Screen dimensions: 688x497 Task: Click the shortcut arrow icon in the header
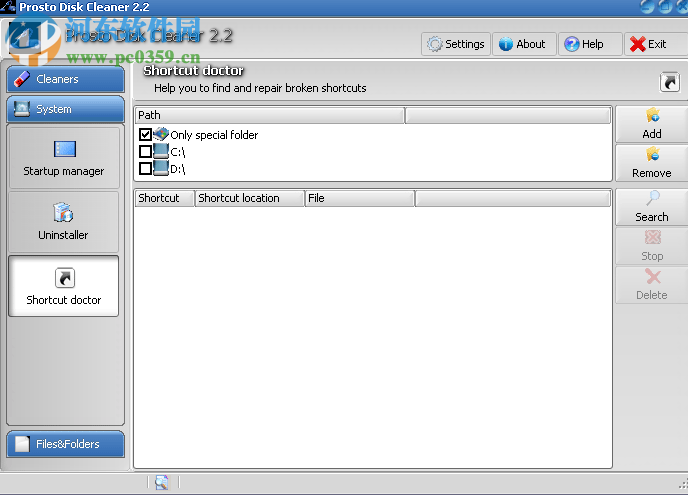(x=670, y=82)
